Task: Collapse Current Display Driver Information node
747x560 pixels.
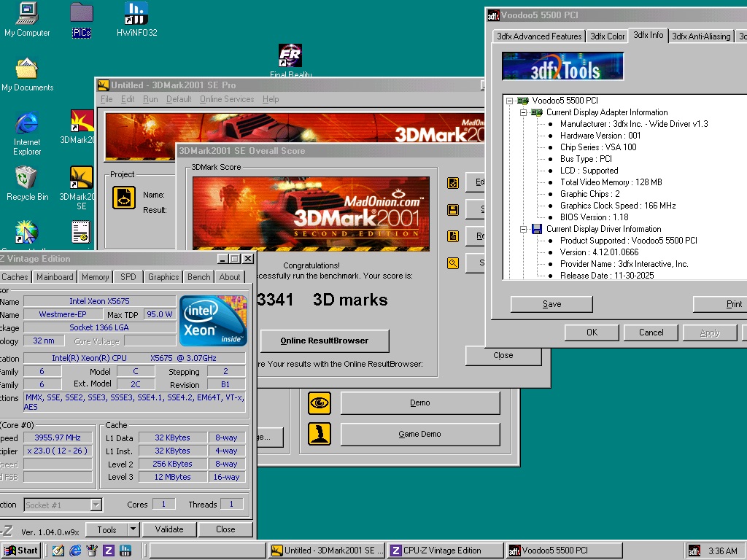Action: point(523,229)
